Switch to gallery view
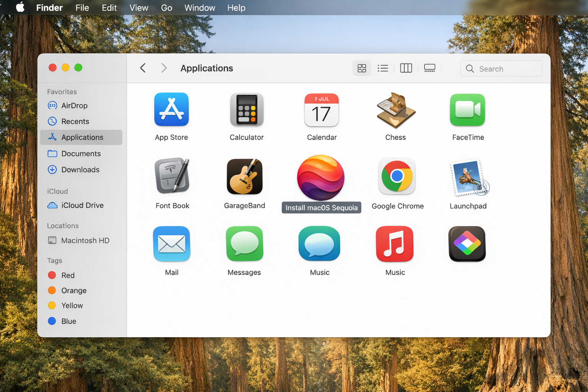588x392 pixels. [x=430, y=69]
